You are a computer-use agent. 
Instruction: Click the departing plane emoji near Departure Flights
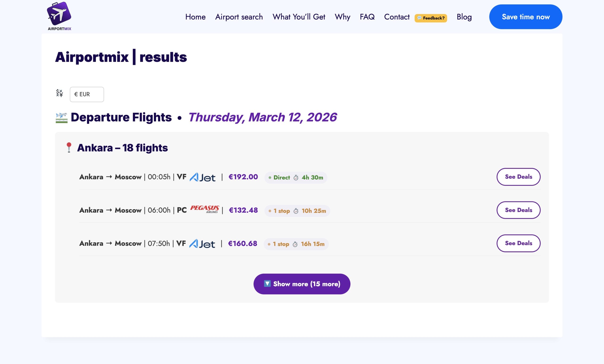click(61, 117)
